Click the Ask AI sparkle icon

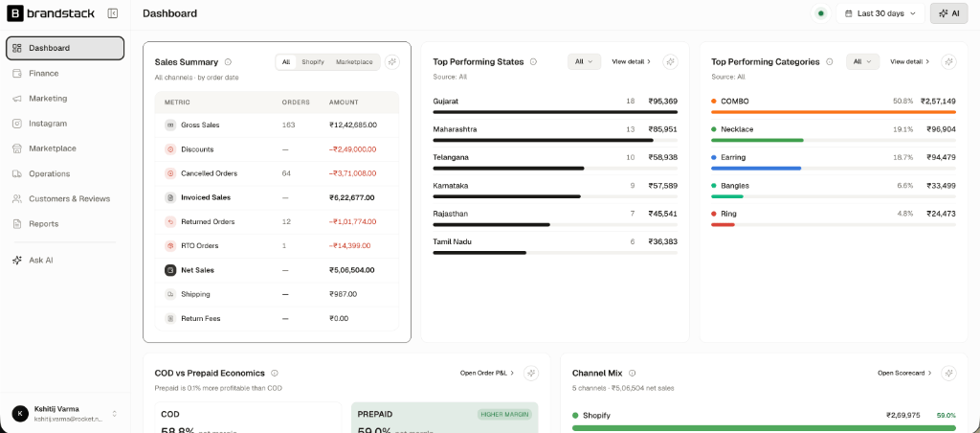[x=17, y=260]
